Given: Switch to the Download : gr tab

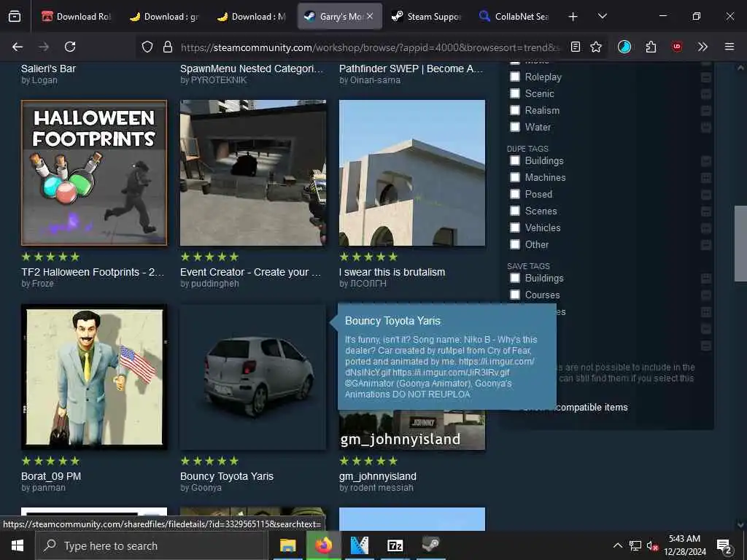Looking at the screenshot, I should (164, 17).
